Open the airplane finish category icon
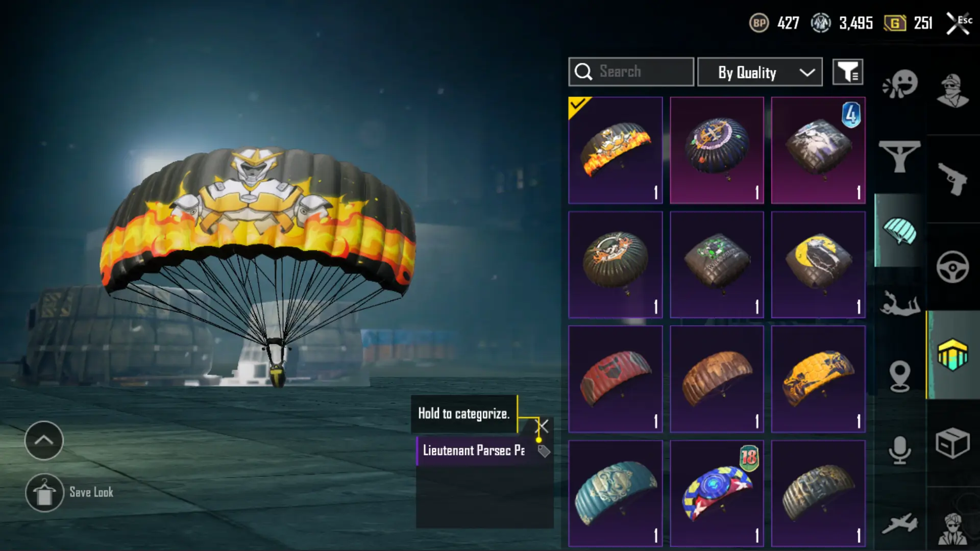This screenshot has width=980, height=551. coord(899,524)
